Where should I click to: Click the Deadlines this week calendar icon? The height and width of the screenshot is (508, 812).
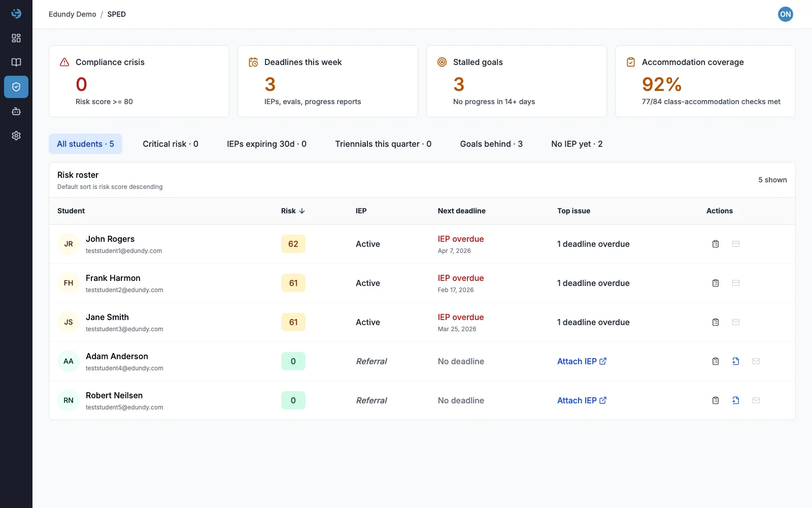point(253,62)
